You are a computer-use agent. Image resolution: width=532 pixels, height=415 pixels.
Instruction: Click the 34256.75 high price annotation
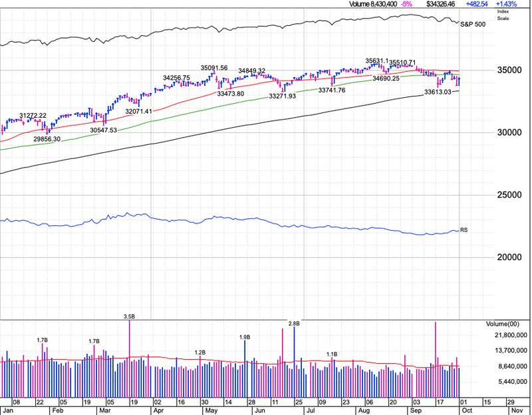click(x=176, y=78)
